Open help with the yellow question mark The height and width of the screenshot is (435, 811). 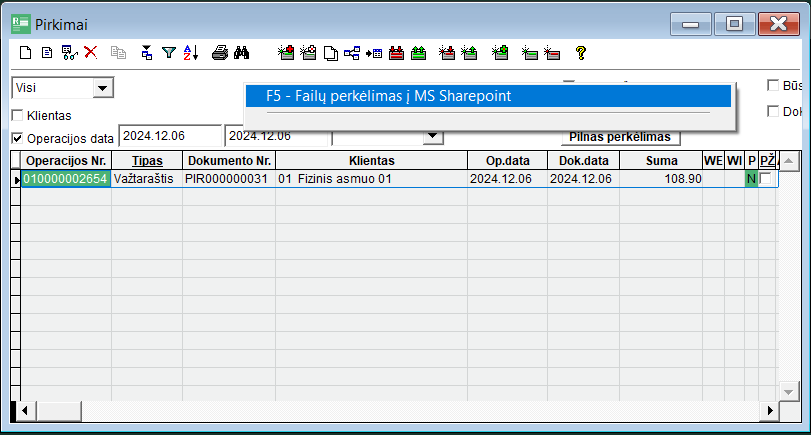tap(581, 53)
